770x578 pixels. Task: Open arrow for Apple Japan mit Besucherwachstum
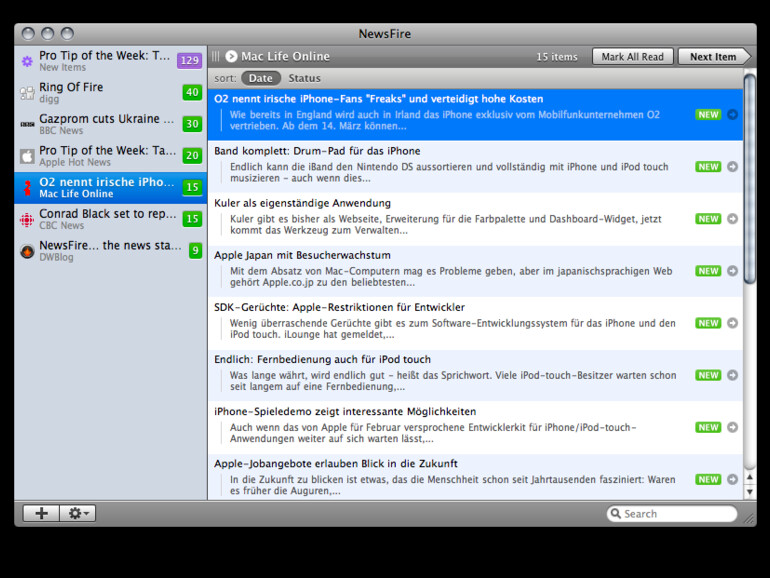click(x=732, y=271)
